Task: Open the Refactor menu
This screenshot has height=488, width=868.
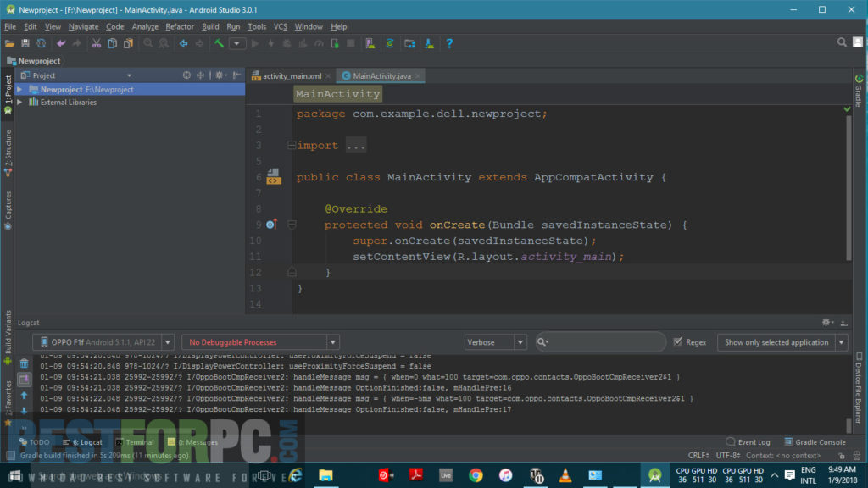Action: click(180, 26)
